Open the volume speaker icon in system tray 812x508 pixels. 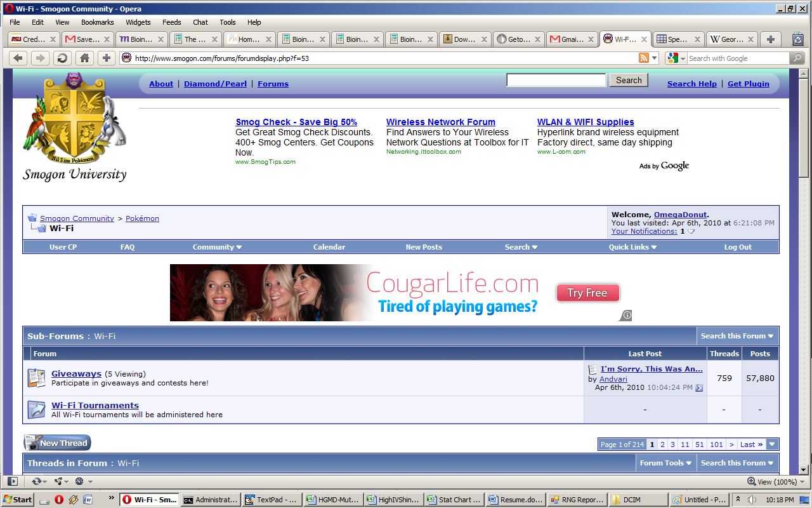coord(751,500)
